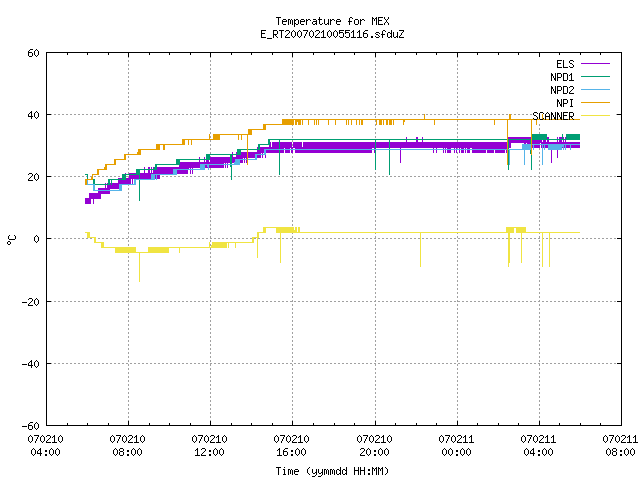Screen dimensions: 640x480
Task: Click the x-axis label 070210 08:00
Action: coord(127,446)
